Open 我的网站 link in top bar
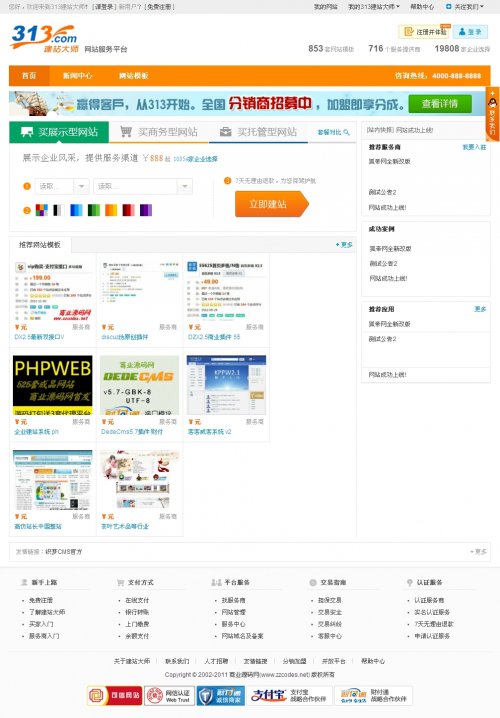This screenshot has height=718, width=500. 326,7
